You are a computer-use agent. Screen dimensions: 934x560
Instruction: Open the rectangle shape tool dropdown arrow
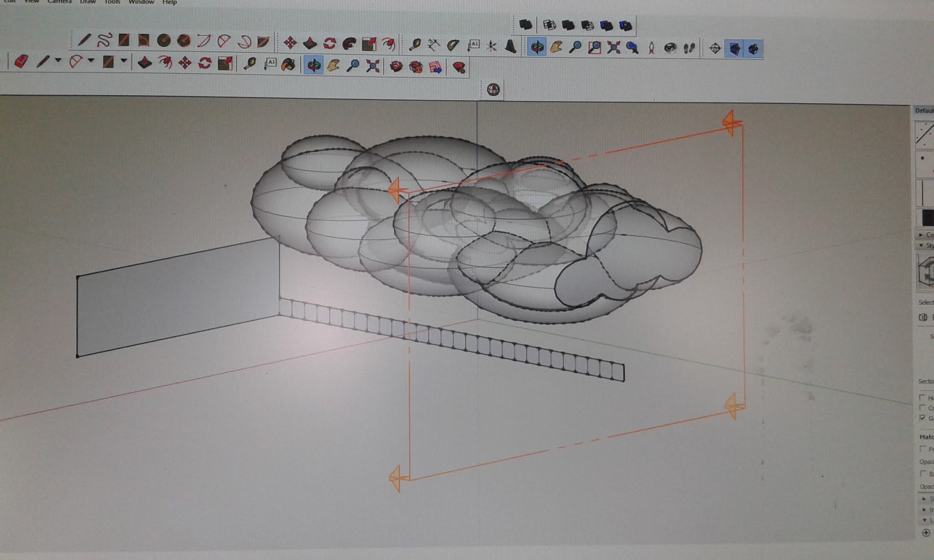coord(124,60)
